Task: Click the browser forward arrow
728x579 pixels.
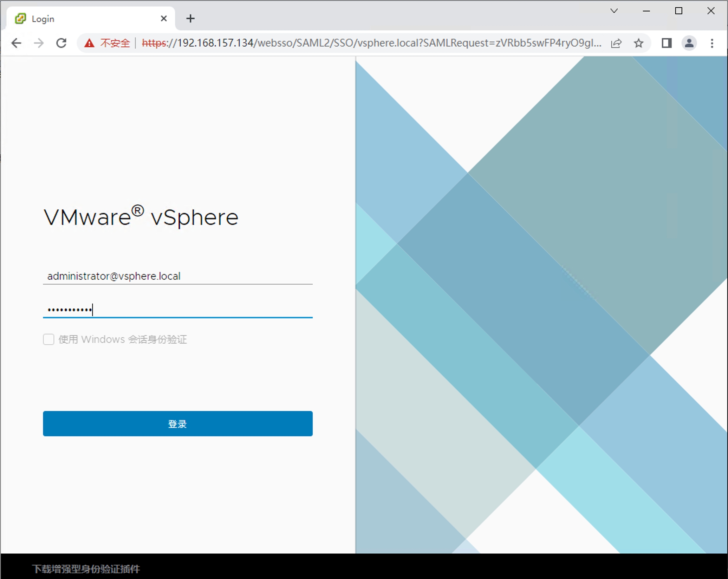Action: (x=39, y=43)
